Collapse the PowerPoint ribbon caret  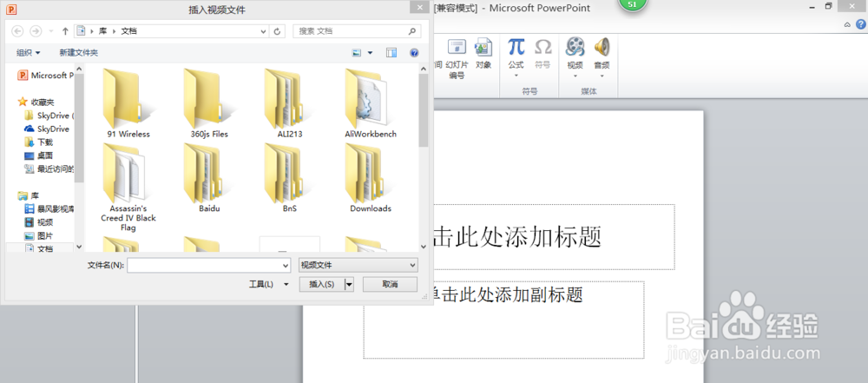[x=847, y=24]
